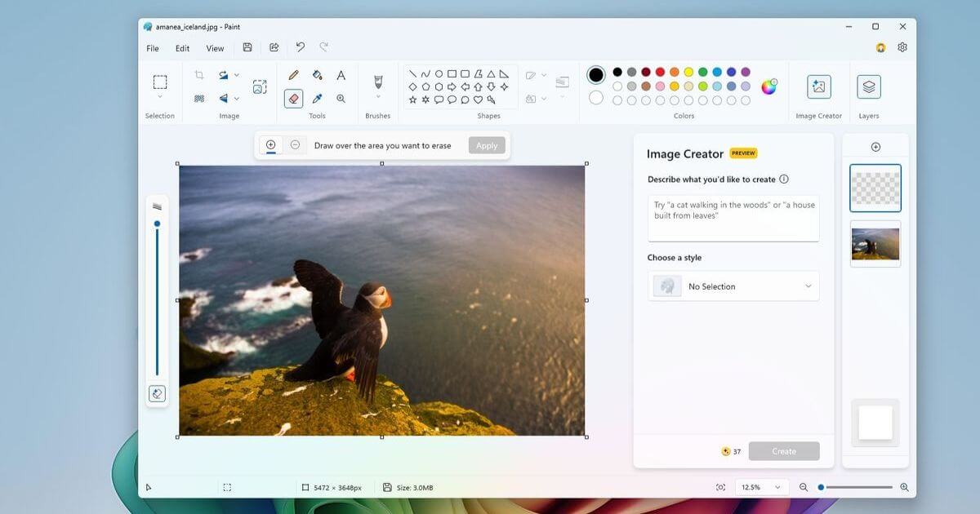980x514 pixels.
Task: Select the Fill bucket tool
Action: point(317,75)
